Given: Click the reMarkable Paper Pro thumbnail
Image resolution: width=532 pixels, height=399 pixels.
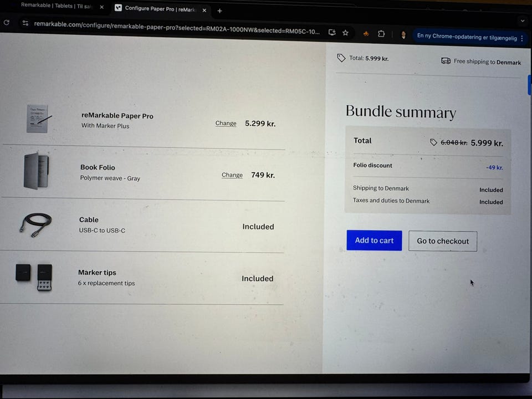Looking at the screenshot, I should [39, 119].
